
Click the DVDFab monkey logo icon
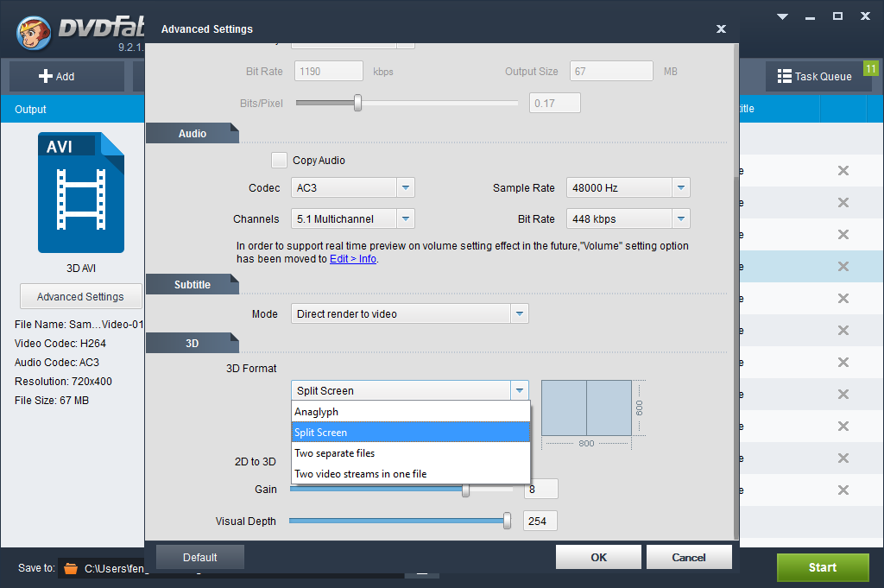(34, 32)
